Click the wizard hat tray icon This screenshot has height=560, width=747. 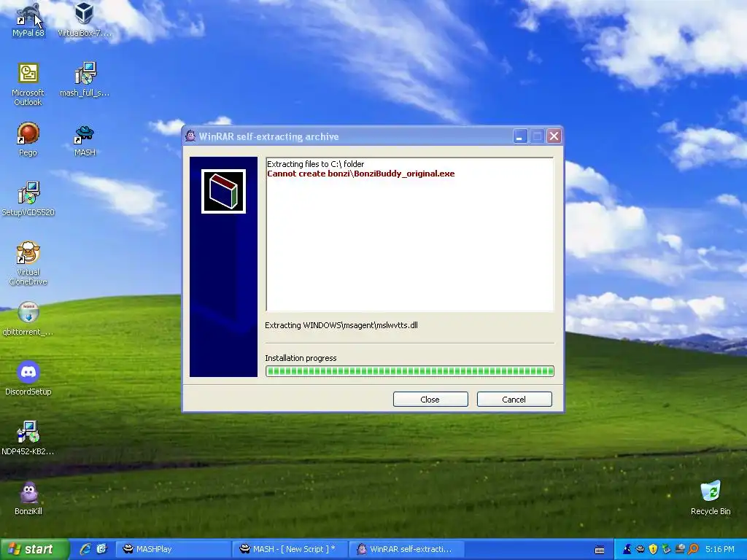click(x=627, y=549)
